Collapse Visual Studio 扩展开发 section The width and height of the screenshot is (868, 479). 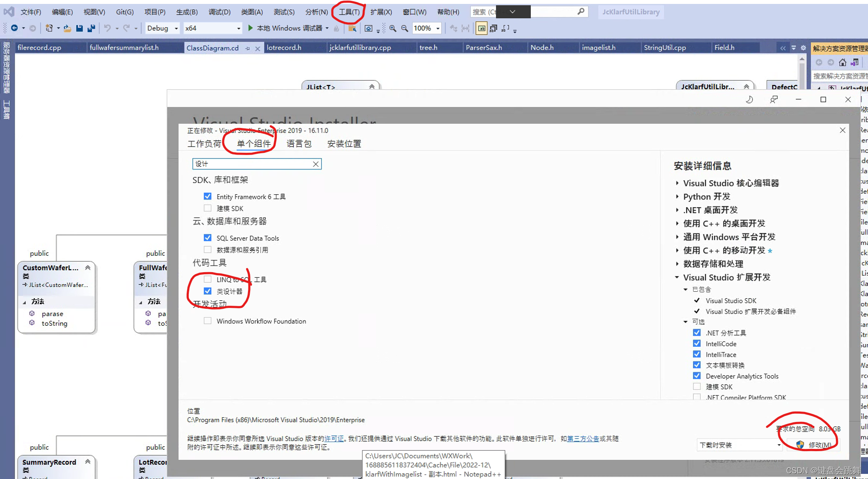coord(677,277)
